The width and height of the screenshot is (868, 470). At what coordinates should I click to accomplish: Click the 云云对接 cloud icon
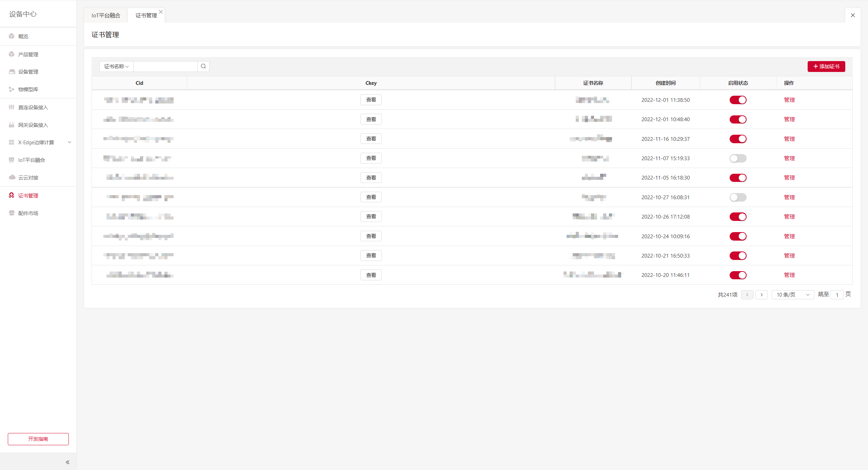pyautogui.click(x=12, y=177)
